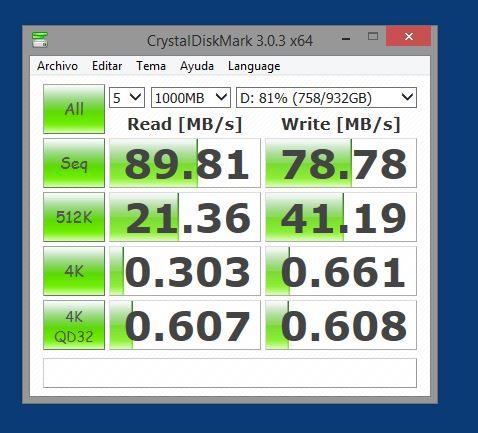Screen dimensions: 478x433
Task: Start the 4K QD32 benchmark test
Action: (74, 325)
